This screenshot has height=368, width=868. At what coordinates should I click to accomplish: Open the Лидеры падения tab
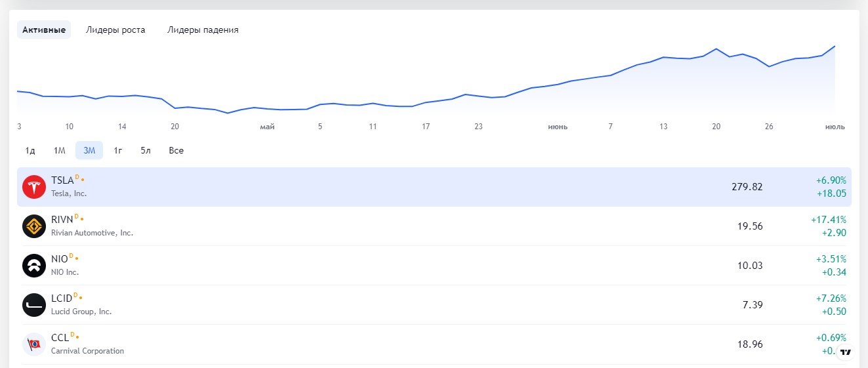[203, 30]
